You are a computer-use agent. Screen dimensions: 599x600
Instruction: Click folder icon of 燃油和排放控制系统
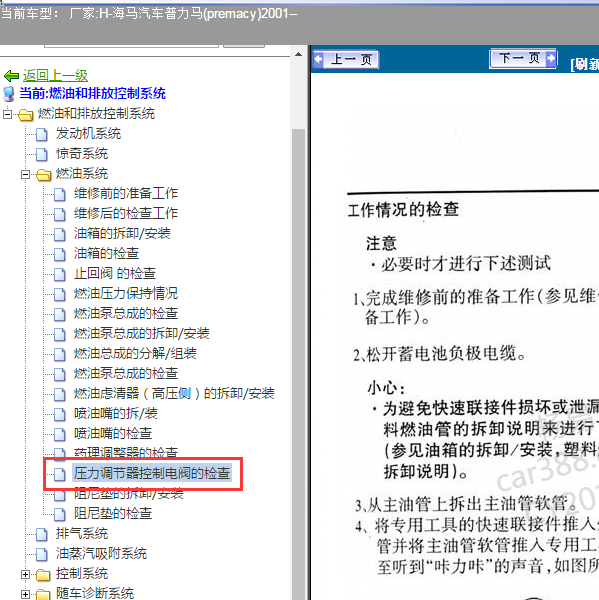tap(26, 114)
